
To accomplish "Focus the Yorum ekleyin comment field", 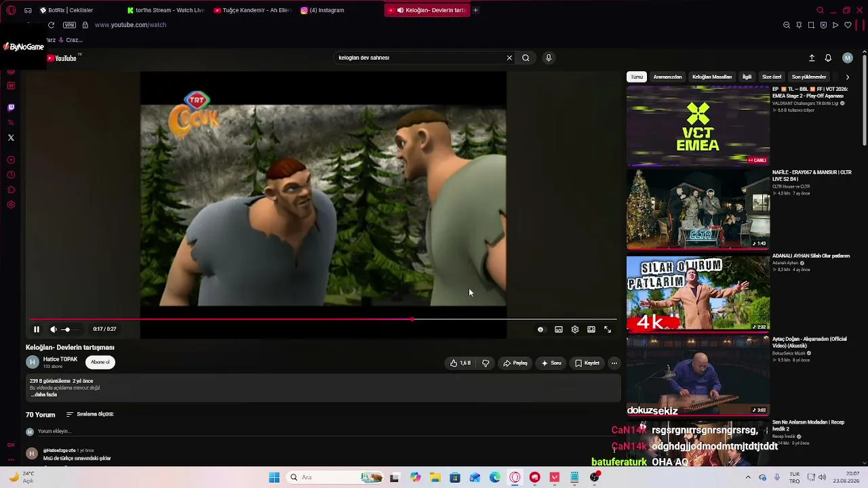I will click(325, 432).
